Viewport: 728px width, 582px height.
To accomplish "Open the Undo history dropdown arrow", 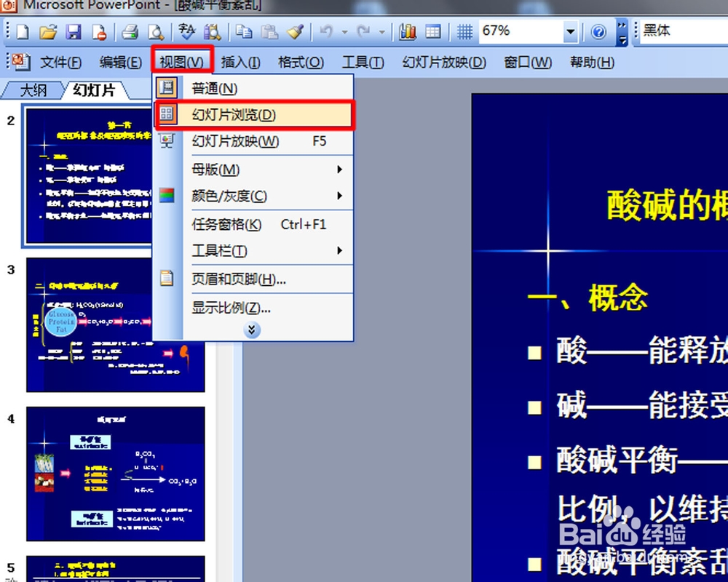I will (x=344, y=32).
